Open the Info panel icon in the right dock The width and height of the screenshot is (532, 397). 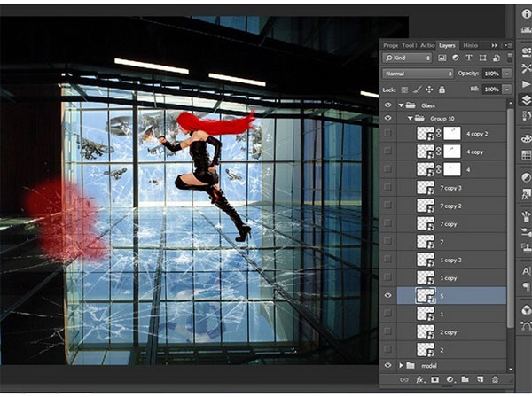pyautogui.click(x=526, y=14)
